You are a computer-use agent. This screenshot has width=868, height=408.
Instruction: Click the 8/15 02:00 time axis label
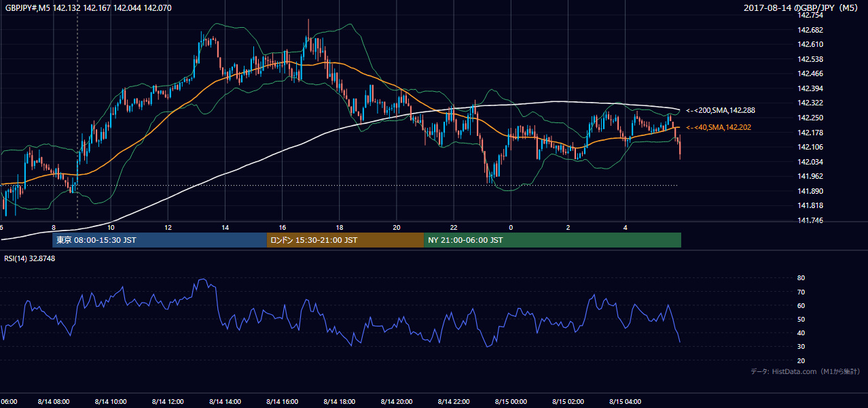click(567, 401)
